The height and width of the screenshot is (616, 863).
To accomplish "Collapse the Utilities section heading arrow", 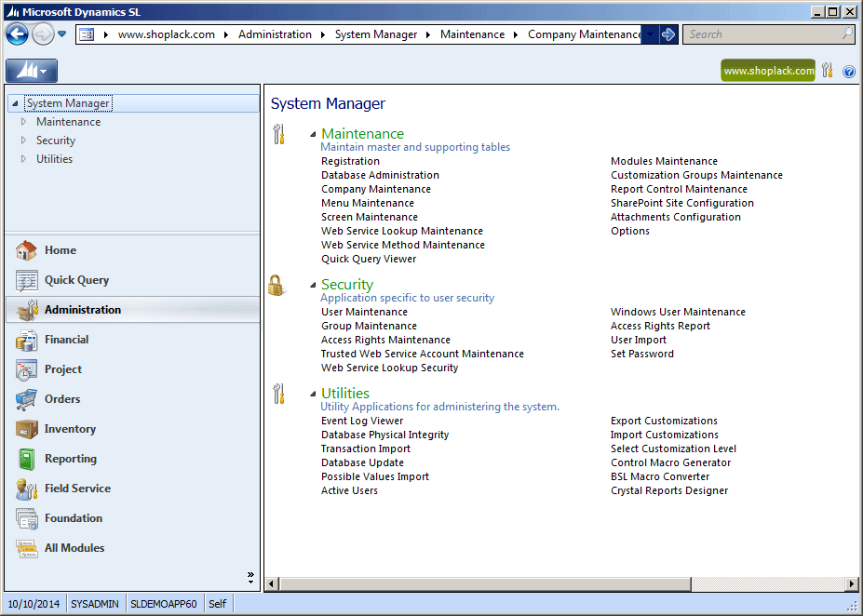I will (x=313, y=394).
